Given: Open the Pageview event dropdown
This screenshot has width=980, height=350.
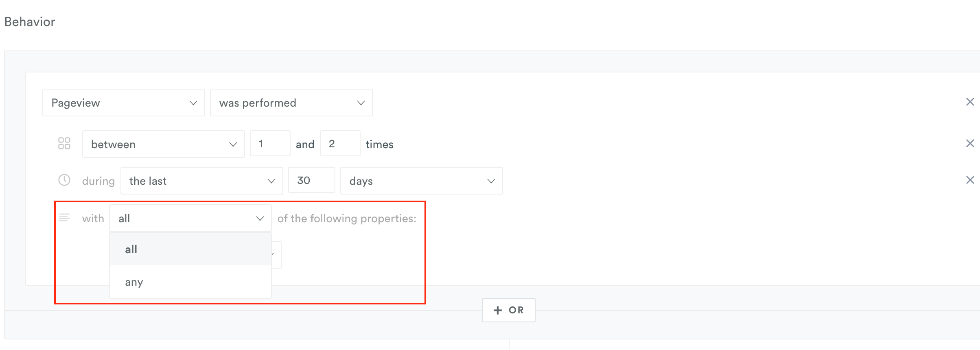Looking at the screenshot, I should (x=124, y=103).
